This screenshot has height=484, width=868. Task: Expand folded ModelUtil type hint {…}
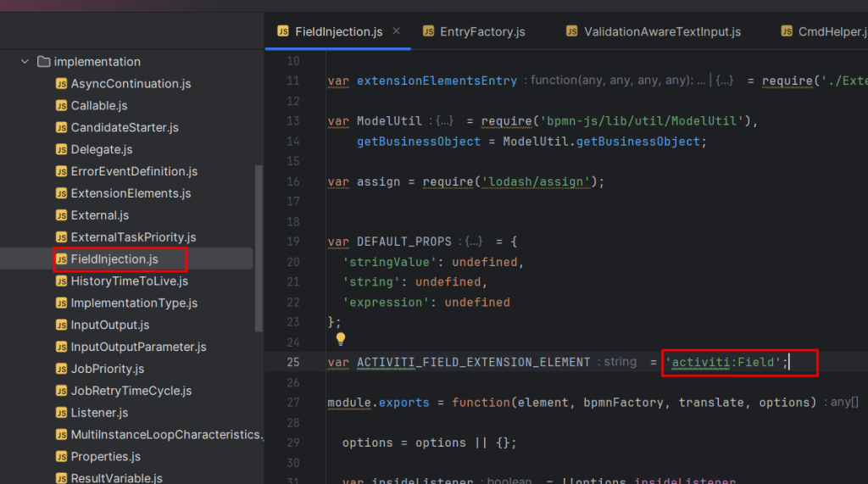click(445, 121)
